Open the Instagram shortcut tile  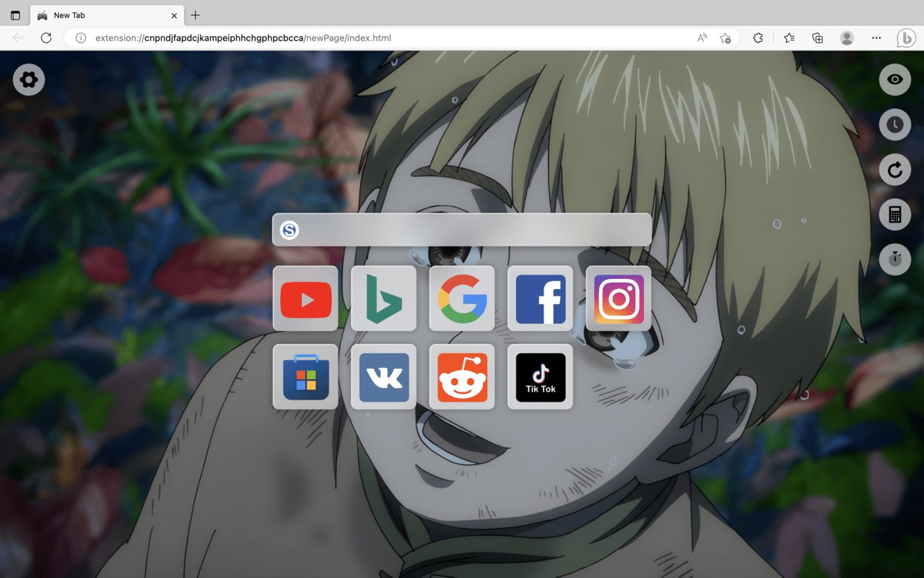619,298
